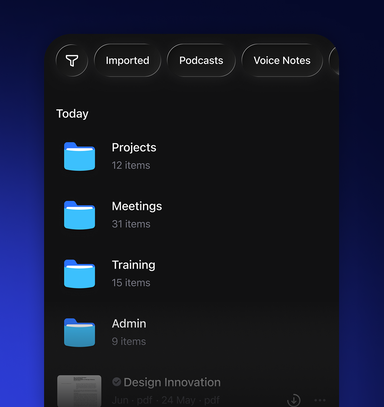Click the '31 items' label
Viewport: 384px width, 407px height.
pyautogui.click(x=131, y=224)
